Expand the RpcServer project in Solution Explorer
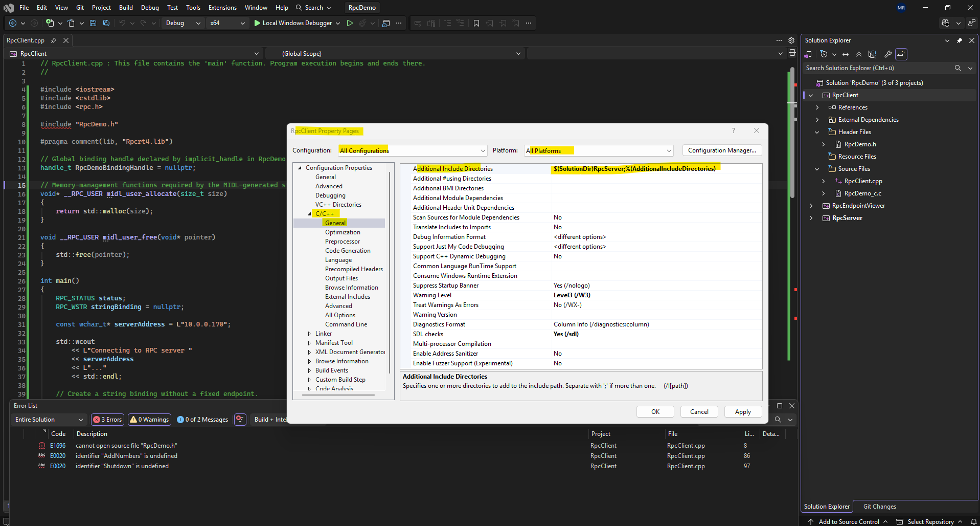 coord(811,218)
